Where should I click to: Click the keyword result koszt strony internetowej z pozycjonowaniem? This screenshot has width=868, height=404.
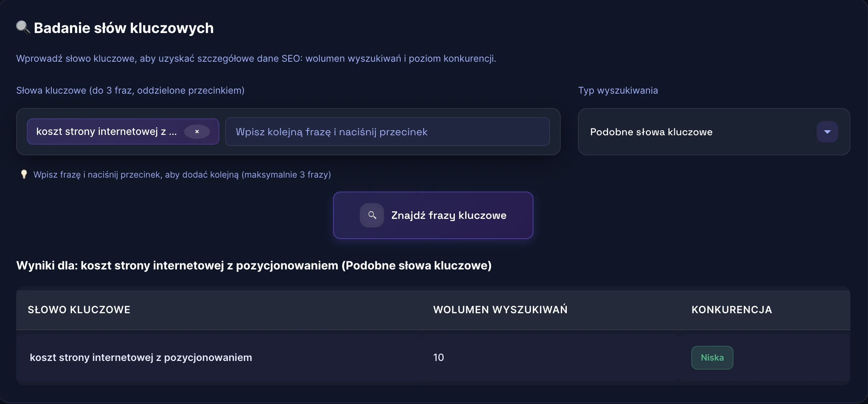(141, 357)
